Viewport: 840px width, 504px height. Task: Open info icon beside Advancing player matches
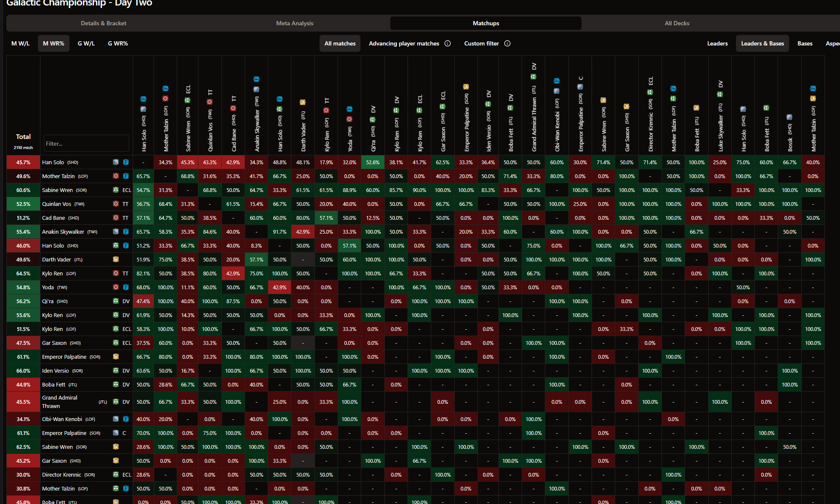[x=448, y=43]
